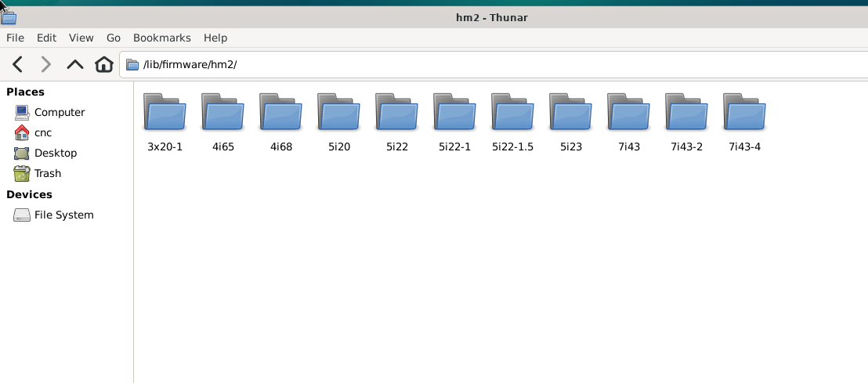Image resolution: width=868 pixels, height=383 pixels.
Task: Select the 4i68 folder icon
Action: 281,111
